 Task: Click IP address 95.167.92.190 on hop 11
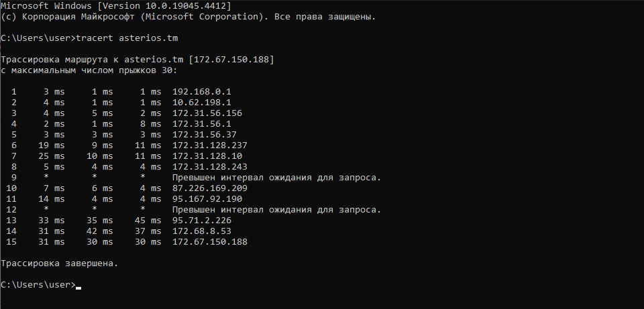(x=207, y=199)
